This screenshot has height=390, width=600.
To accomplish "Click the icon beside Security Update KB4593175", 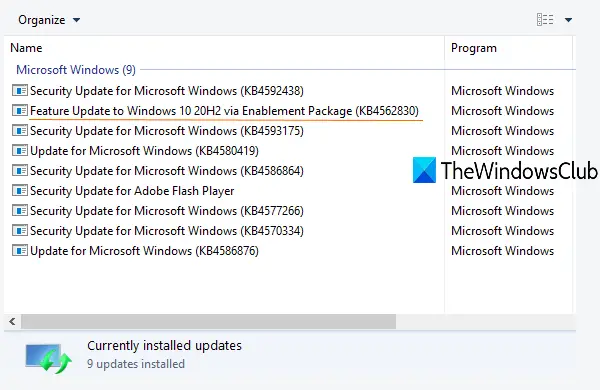I will pyautogui.click(x=20, y=131).
